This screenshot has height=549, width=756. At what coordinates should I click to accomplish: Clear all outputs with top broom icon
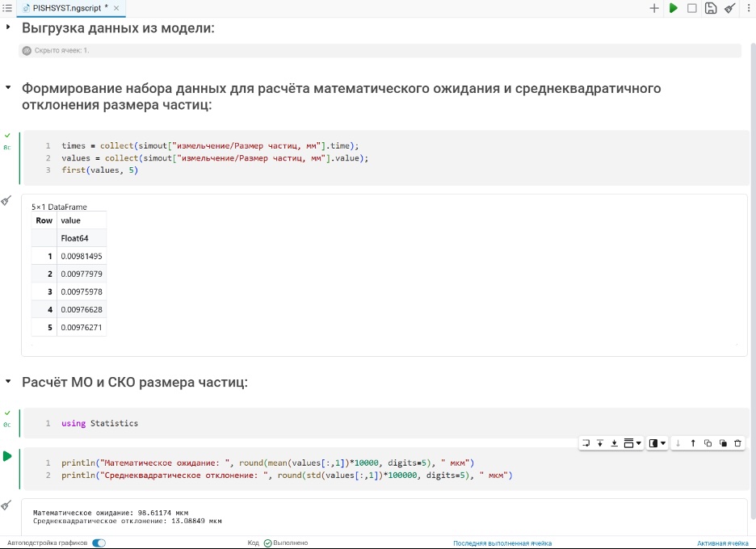(x=729, y=8)
